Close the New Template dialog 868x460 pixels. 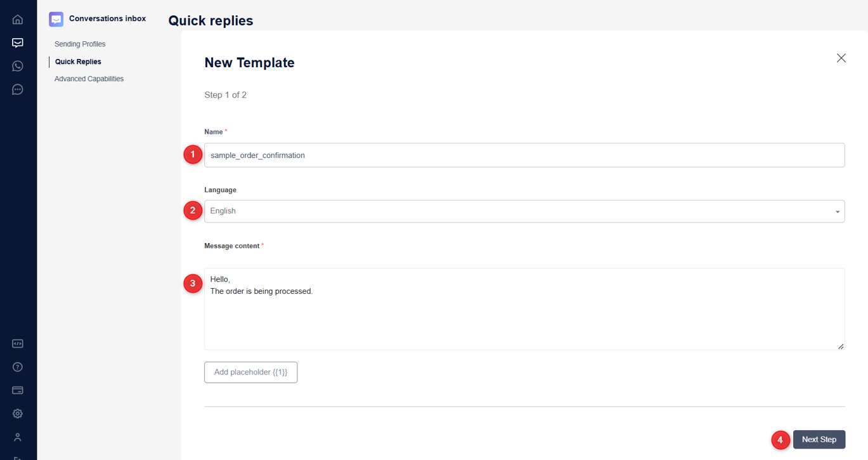tap(841, 58)
